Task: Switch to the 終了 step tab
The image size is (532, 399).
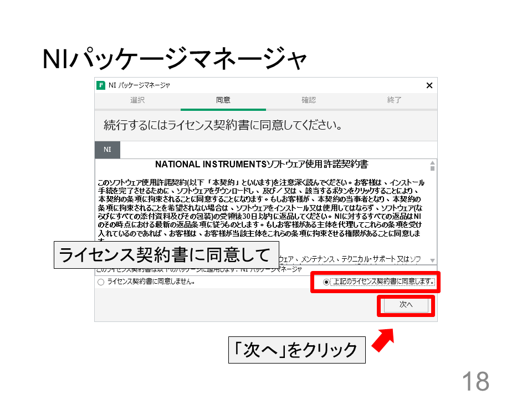Action: click(394, 100)
